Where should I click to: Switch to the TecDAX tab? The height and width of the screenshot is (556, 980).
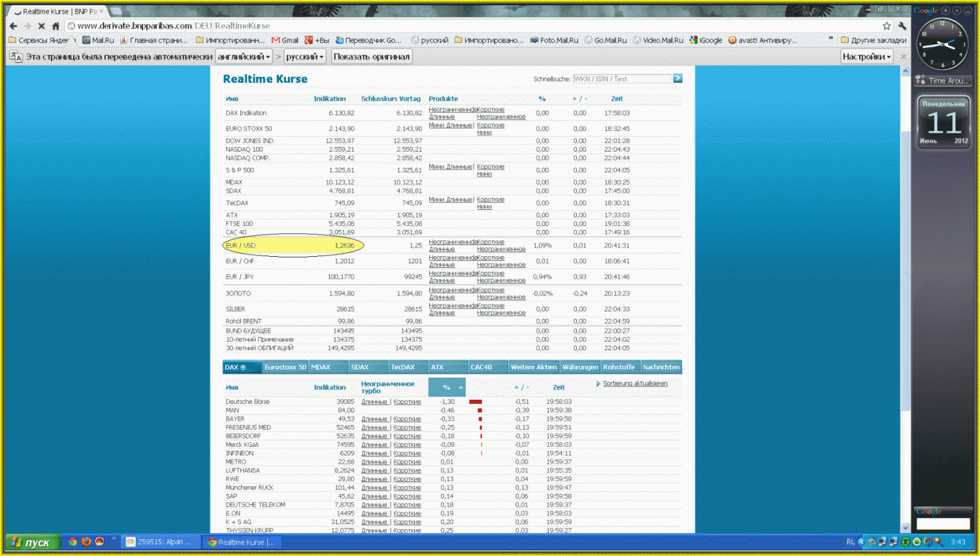tap(408, 367)
